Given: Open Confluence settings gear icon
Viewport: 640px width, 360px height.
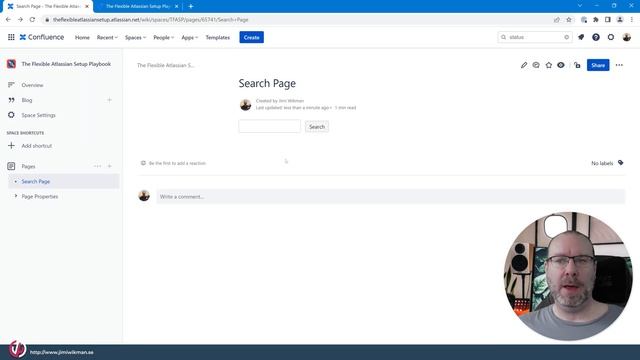Looking at the screenshot, I should point(611,37).
